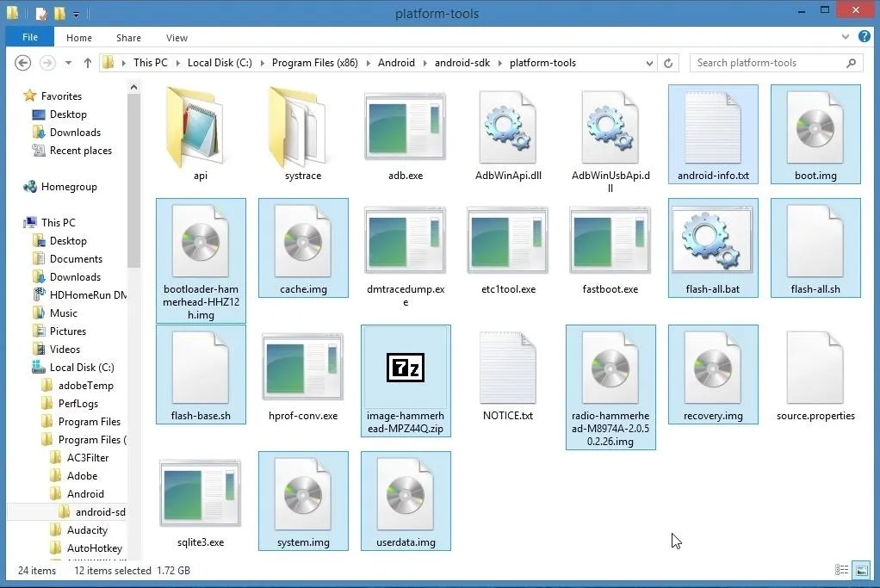Open Audacity folder in tree
Image resolution: width=880 pixels, height=588 pixels.
[x=87, y=530]
